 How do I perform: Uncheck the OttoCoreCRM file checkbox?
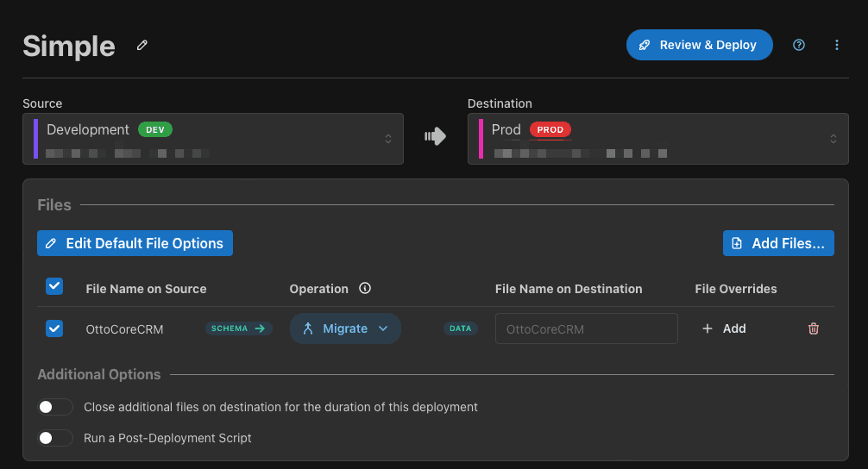point(53,328)
